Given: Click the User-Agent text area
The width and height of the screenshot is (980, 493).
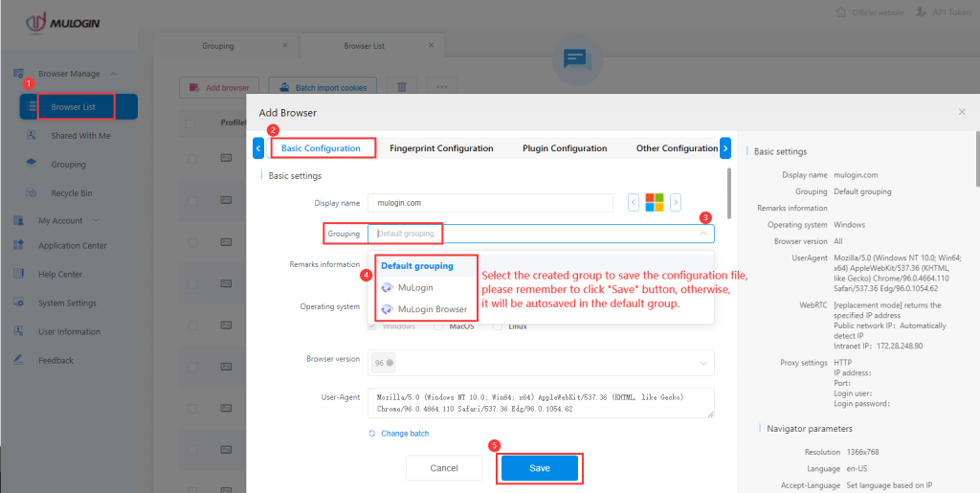Looking at the screenshot, I should coord(541,403).
